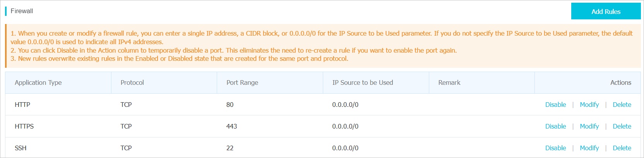The image size is (644, 158).
Task: Select the IP Source to be Used header
Action: coord(363,82)
